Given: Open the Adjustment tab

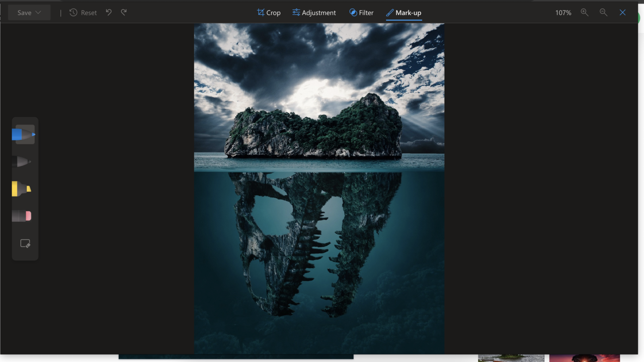Looking at the screenshot, I should coord(314,13).
